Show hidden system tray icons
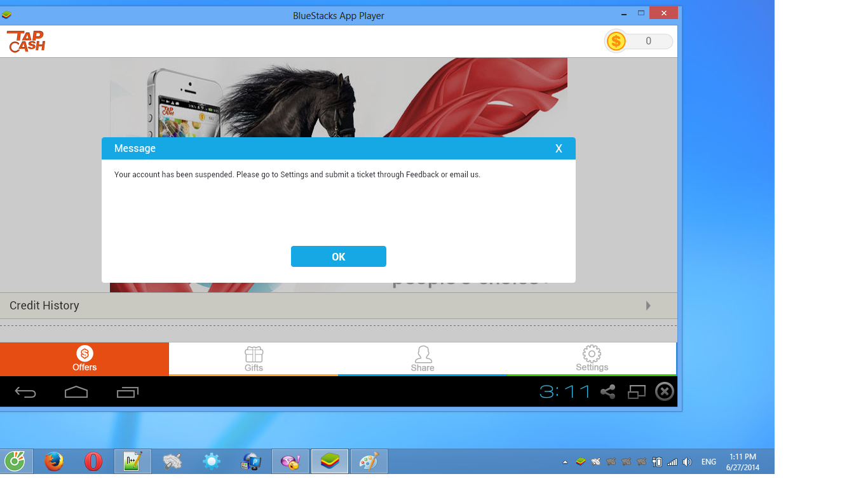The width and height of the screenshot is (868, 488). coord(565,462)
